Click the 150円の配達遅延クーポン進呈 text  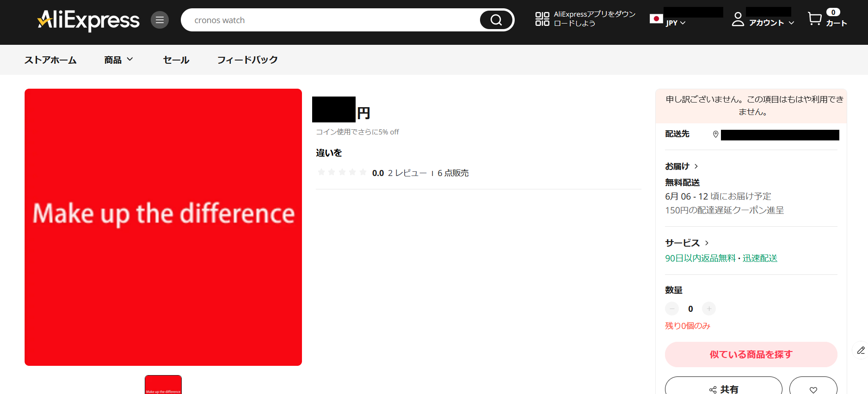click(x=724, y=210)
